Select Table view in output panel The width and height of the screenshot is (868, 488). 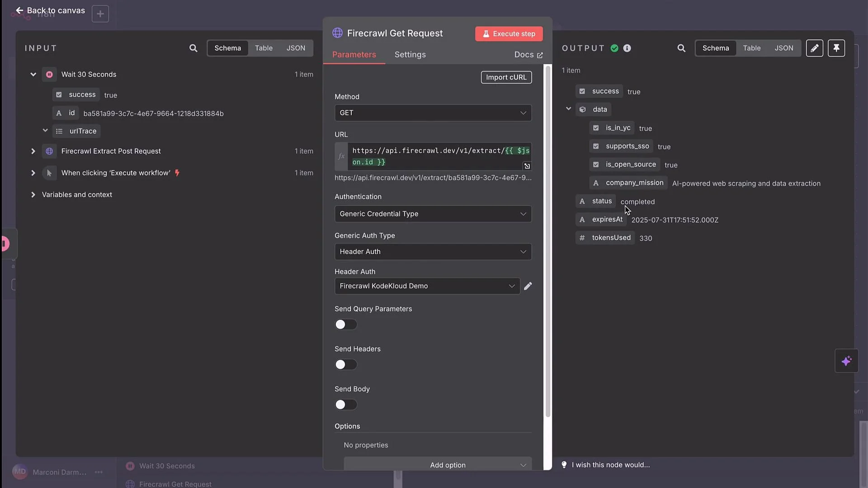point(752,48)
